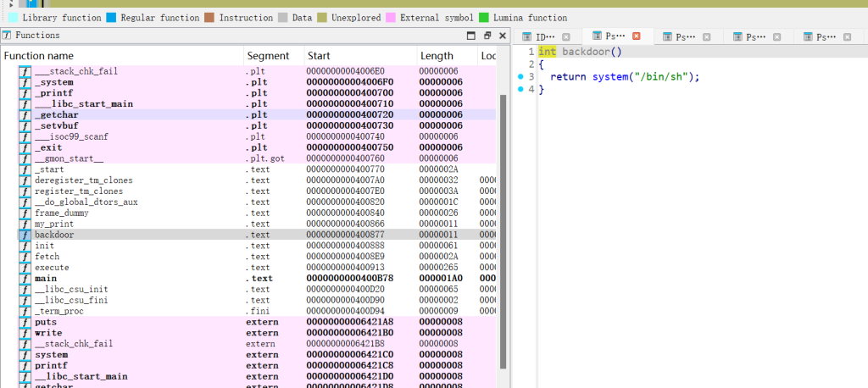Toggle breakpoint dot on line 4
This screenshot has height=388, width=868.
pyautogui.click(x=520, y=90)
